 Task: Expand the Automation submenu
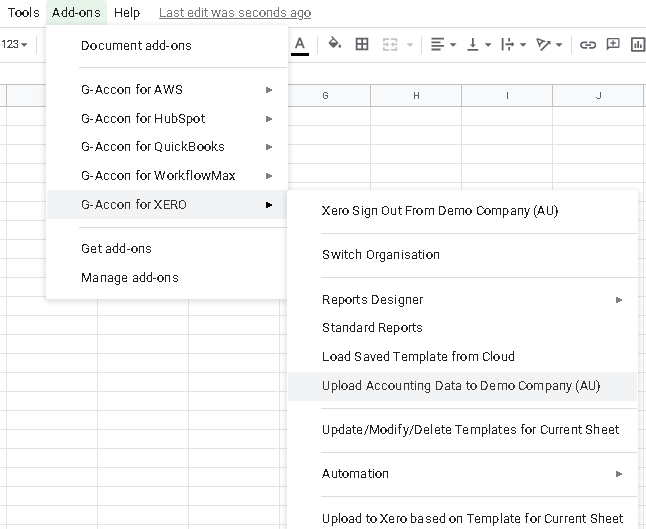pos(462,474)
